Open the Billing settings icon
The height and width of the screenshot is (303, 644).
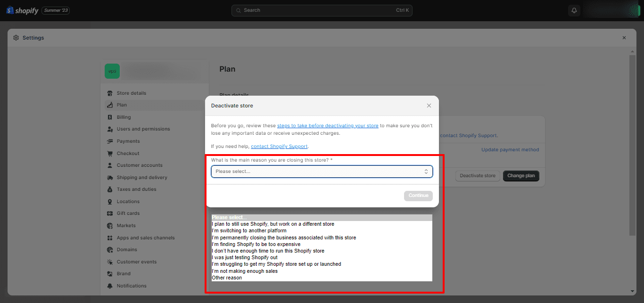tap(111, 117)
